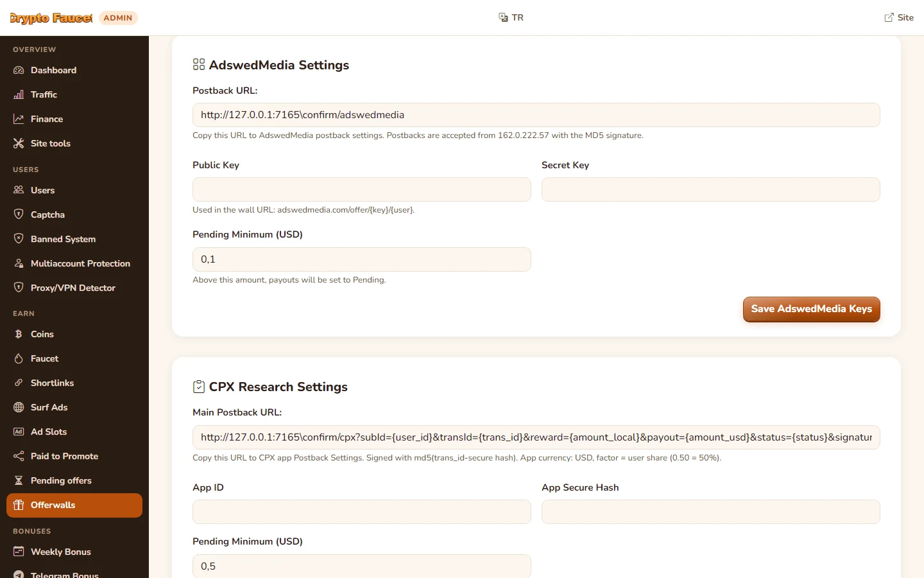Screen dimensions: 924x578
Task: Select the AdswedMedia Postback URL field
Action: (x=536, y=115)
